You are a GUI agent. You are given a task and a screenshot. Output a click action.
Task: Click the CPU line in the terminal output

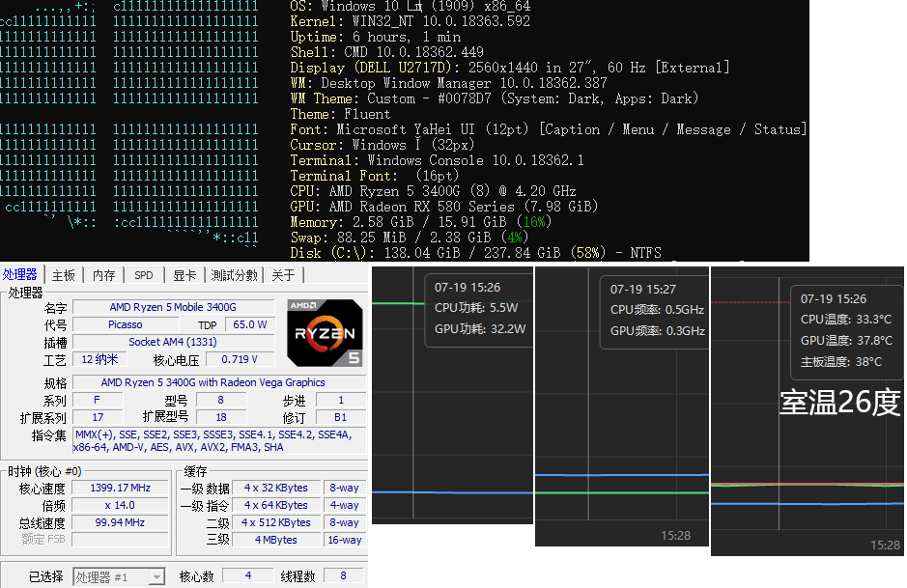tap(433, 191)
